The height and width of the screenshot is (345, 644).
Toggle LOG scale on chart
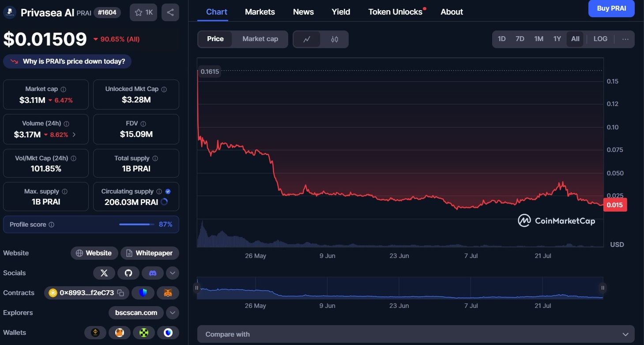click(600, 39)
